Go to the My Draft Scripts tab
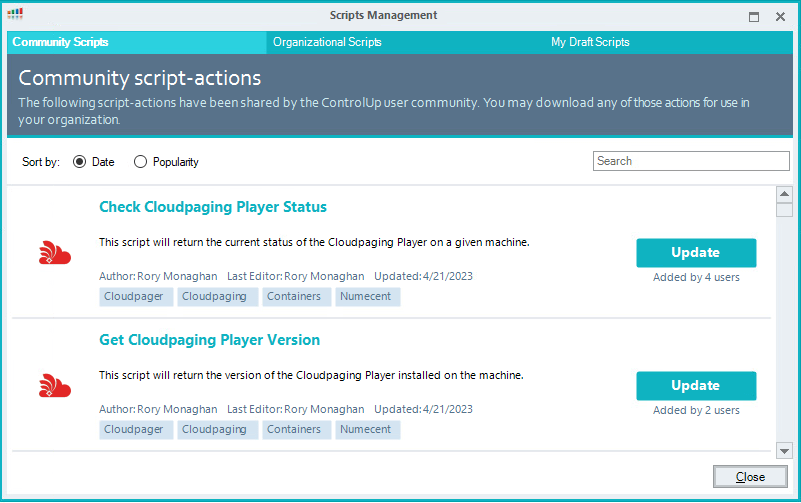The height and width of the screenshot is (503, 801). point(590,42)
